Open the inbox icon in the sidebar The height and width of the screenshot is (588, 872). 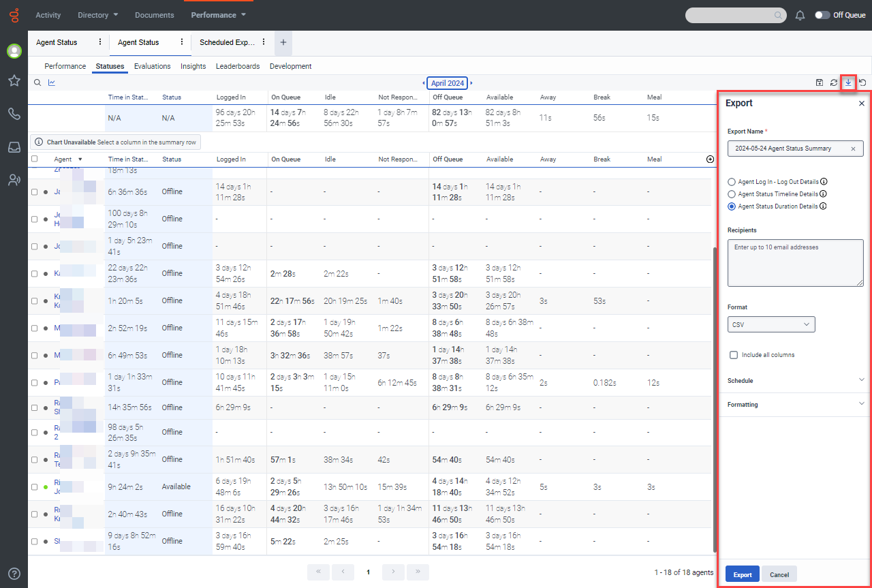(x=14, y=146)
